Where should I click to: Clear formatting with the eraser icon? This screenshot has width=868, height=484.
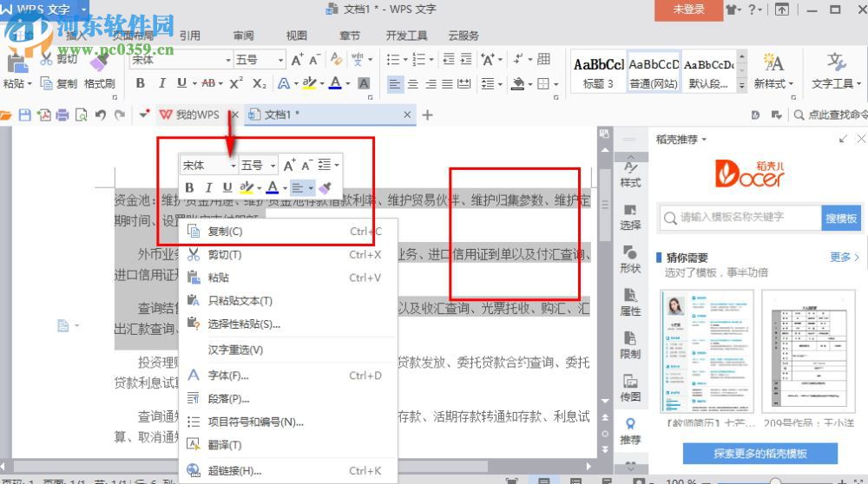336,59
